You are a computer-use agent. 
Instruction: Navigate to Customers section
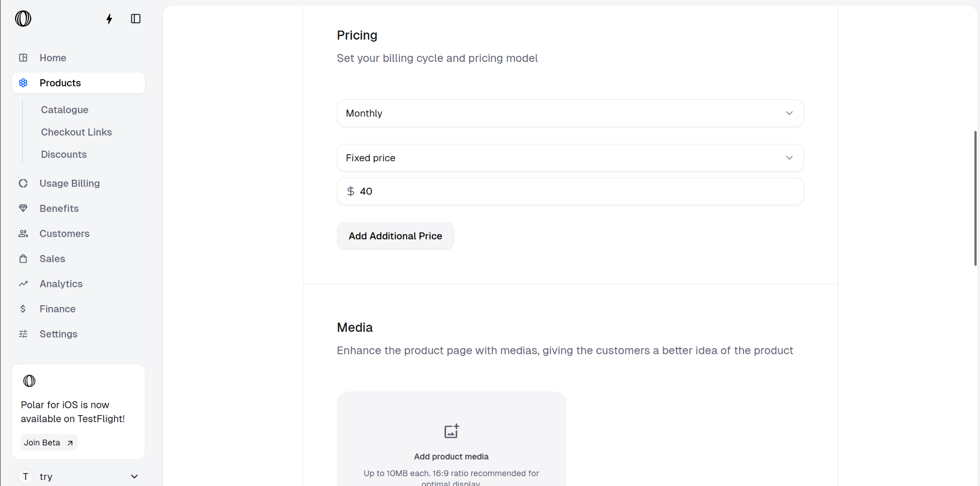64,234
